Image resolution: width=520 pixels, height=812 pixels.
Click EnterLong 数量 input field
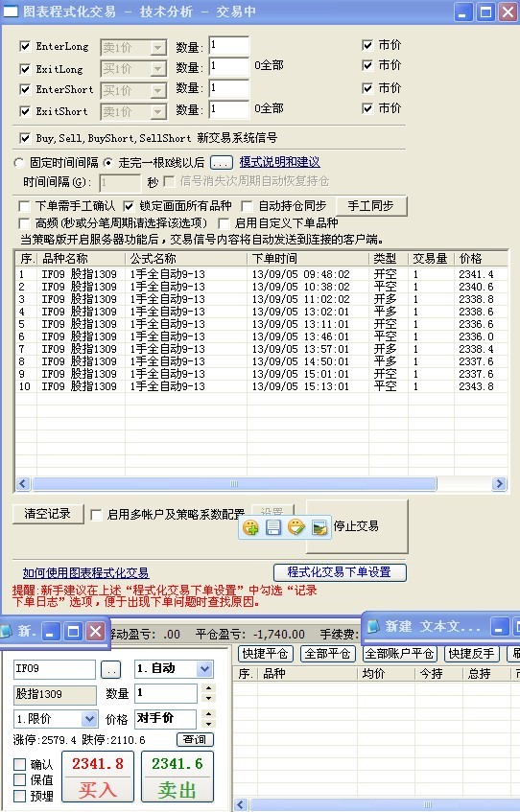pyautogui.click(x=228, y=46)
